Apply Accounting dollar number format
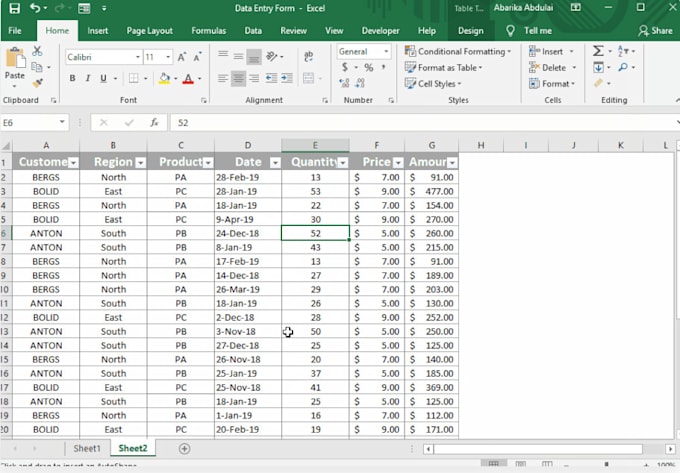This screenshot has width=680, height=473. tap(344, 67)
